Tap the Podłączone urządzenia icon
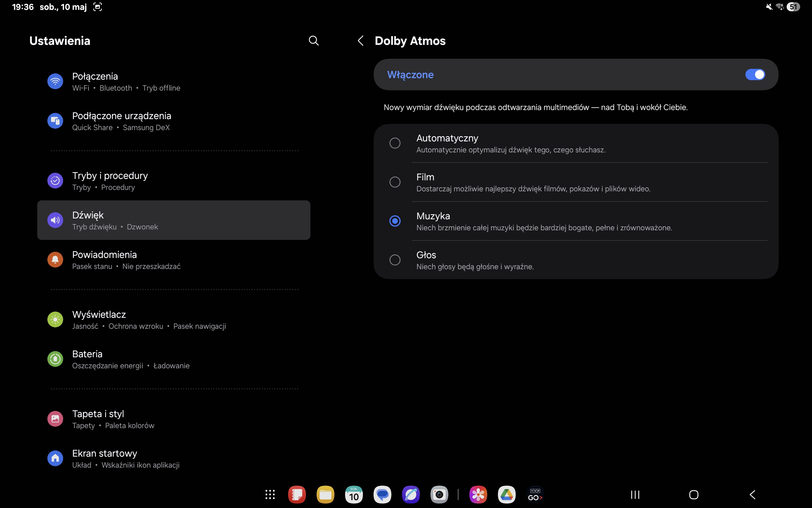The width and height of the screenshot is (812, 508). tap(55, 121)
